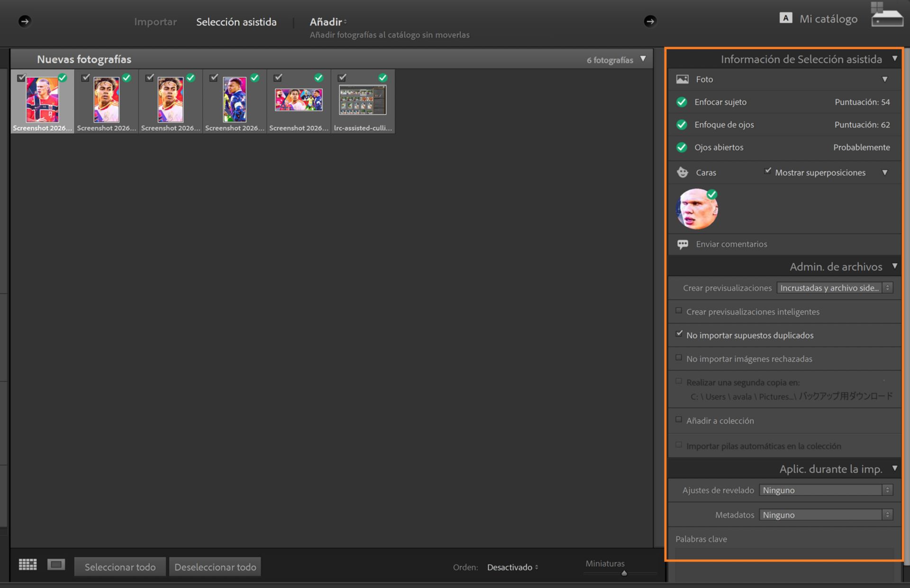Uncheck the lrc-assisted-culli thumbnail checkbox
The image size is (910, 588).
tap(342, 78)
